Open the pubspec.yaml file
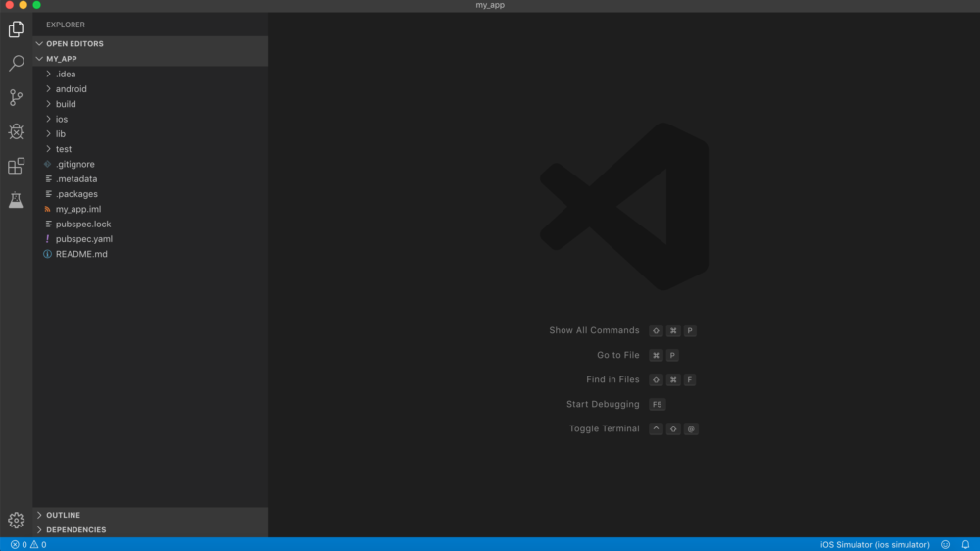The height and width of the screenshot is (551, 980). tap(150, 239)
